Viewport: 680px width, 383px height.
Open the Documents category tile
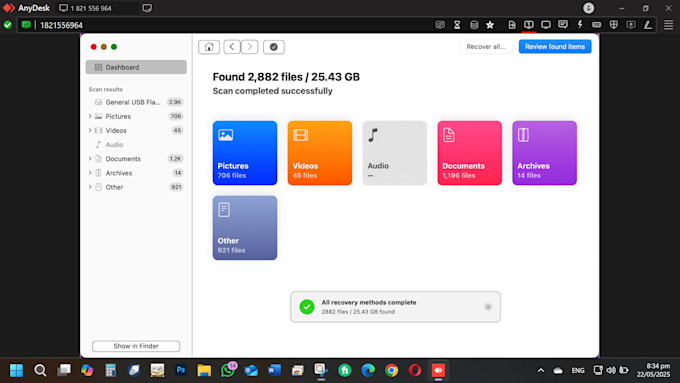(x=469, y=153)
